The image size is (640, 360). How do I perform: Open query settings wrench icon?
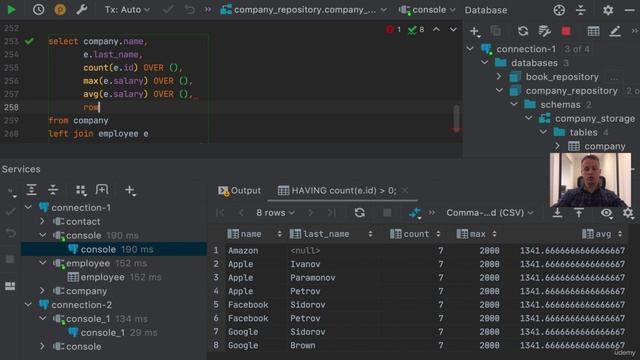click(82, 9)
